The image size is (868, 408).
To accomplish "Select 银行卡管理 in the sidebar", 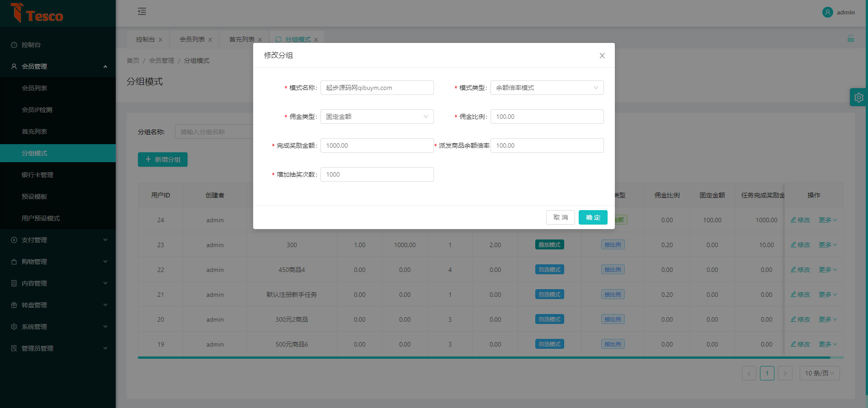I will 38,175.
